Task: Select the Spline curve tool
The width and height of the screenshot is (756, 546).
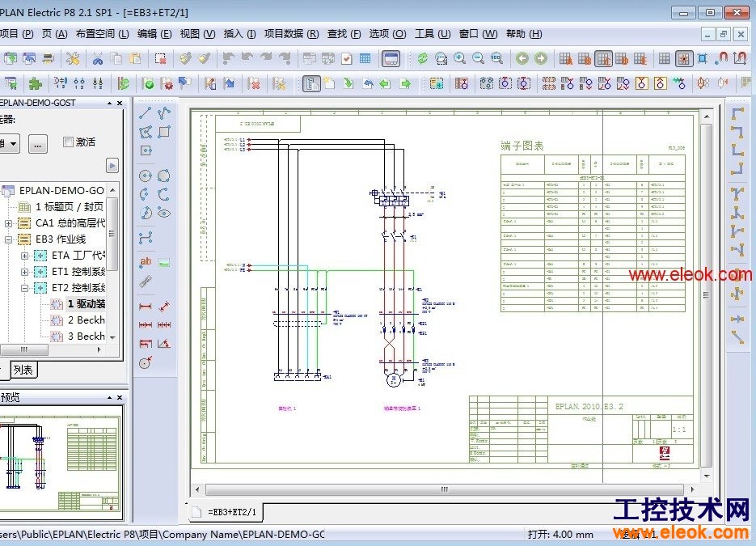Action: [145, 238]
